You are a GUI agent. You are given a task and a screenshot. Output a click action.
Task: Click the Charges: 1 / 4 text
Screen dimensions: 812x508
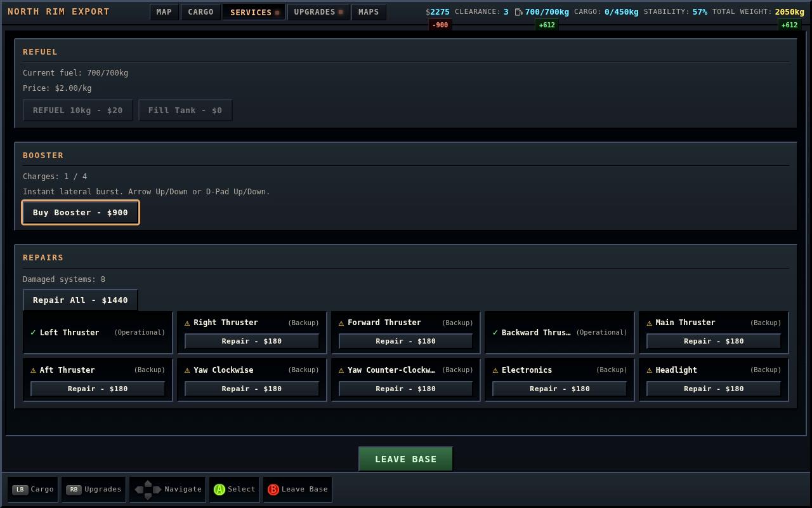[55, 177]
